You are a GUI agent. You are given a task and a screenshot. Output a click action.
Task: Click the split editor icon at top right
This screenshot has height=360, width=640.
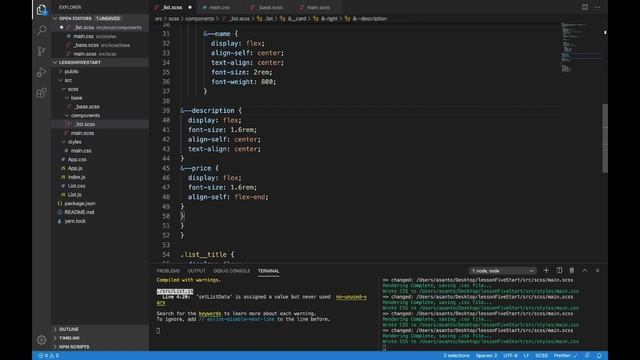(585, 7)
